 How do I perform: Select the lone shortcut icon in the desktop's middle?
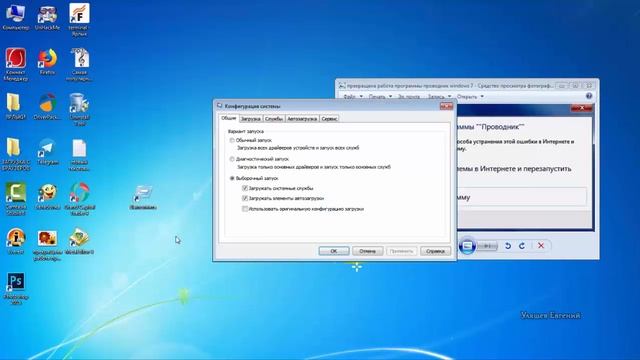143,197
